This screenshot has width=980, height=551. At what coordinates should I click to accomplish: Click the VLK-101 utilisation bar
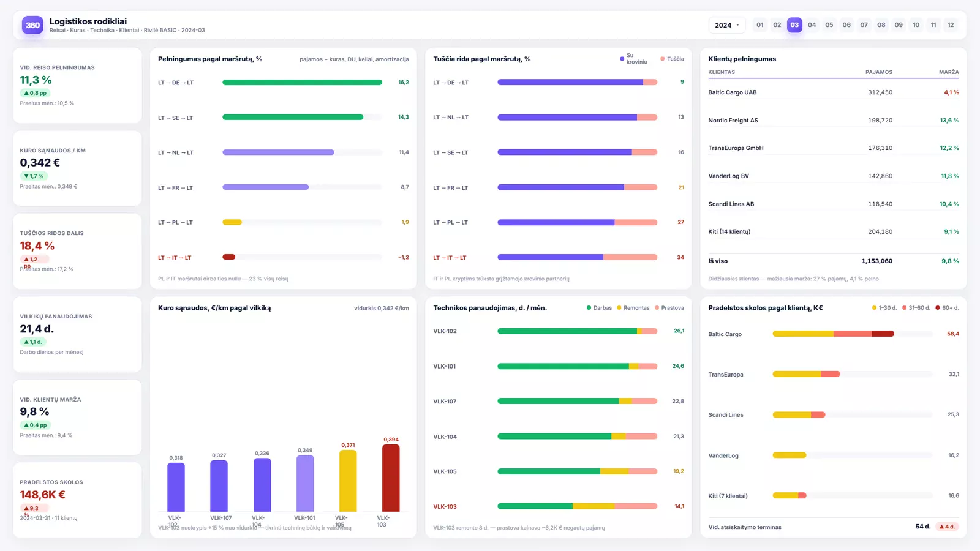(578, 367)
